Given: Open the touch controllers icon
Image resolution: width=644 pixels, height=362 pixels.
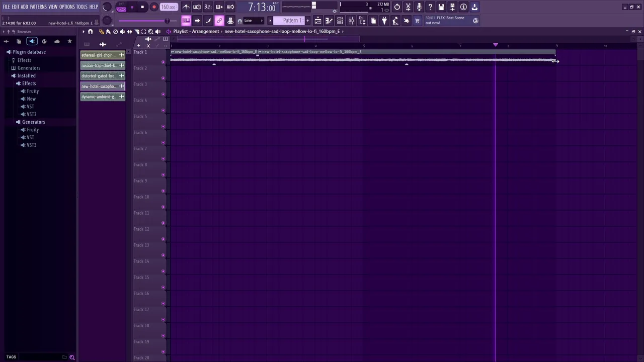Looking at the screenshot, I should pyautogui.click(x=407, y=21).
